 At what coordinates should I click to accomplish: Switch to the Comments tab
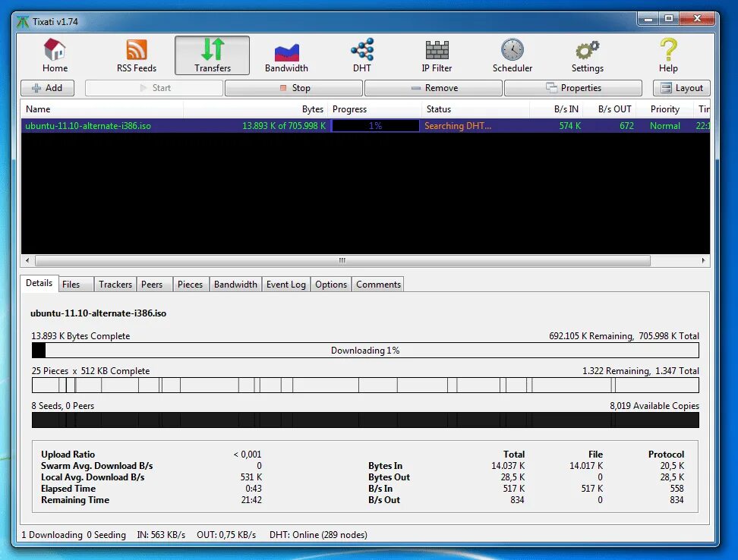click(x=378, y=285)
